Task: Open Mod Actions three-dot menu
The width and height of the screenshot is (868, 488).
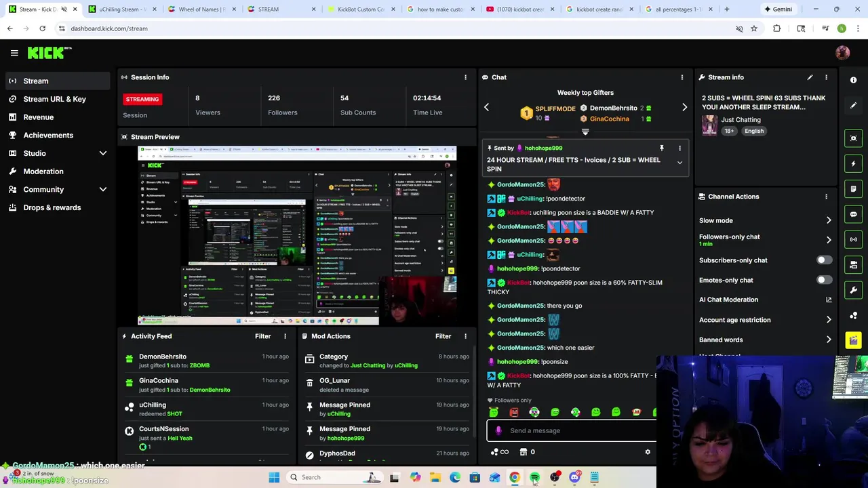Action: pos(465,336)
